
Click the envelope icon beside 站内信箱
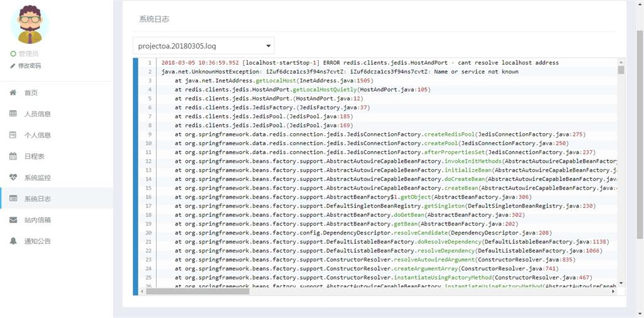[13, 220]
